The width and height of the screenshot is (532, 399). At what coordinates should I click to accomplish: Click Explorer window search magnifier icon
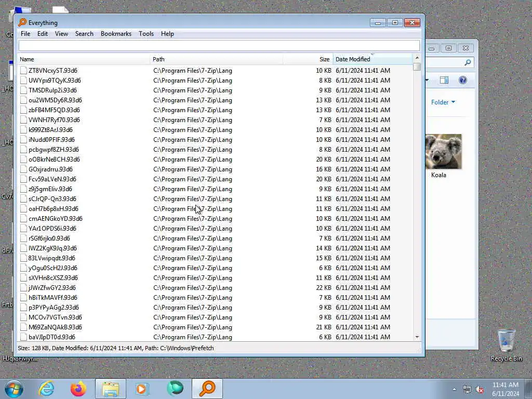pos(468,62)
